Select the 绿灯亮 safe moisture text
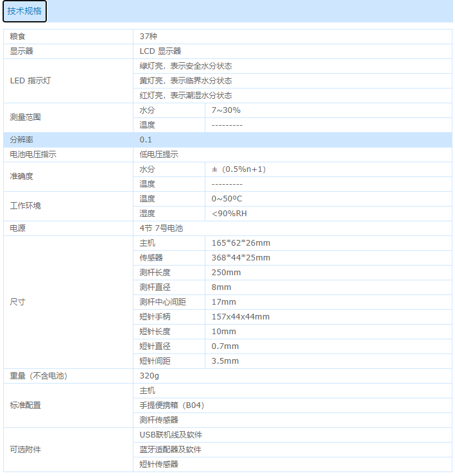 tap(185, 66)
